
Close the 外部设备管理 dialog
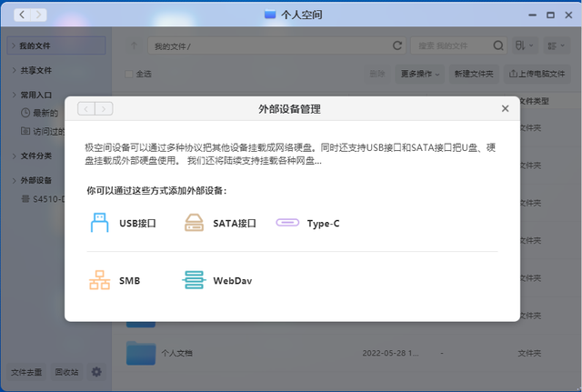coord(505,108)
